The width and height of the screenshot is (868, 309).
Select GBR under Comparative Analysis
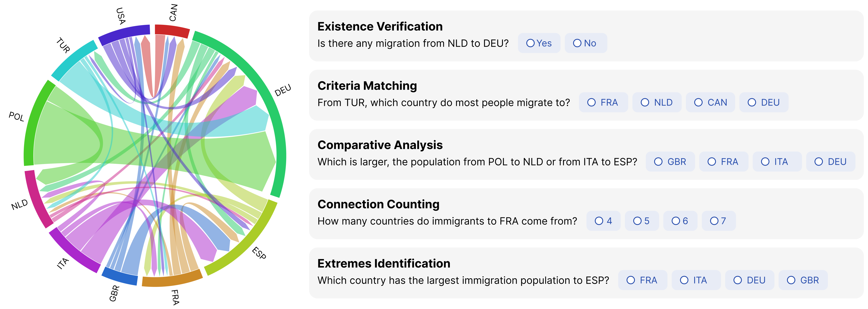670,161
